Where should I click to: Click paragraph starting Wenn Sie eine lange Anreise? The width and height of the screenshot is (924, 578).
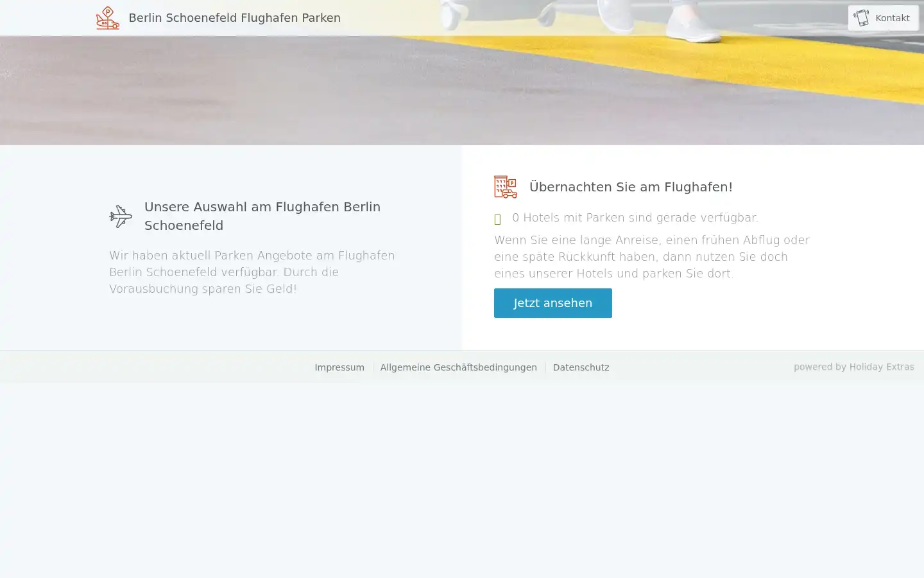652,257
